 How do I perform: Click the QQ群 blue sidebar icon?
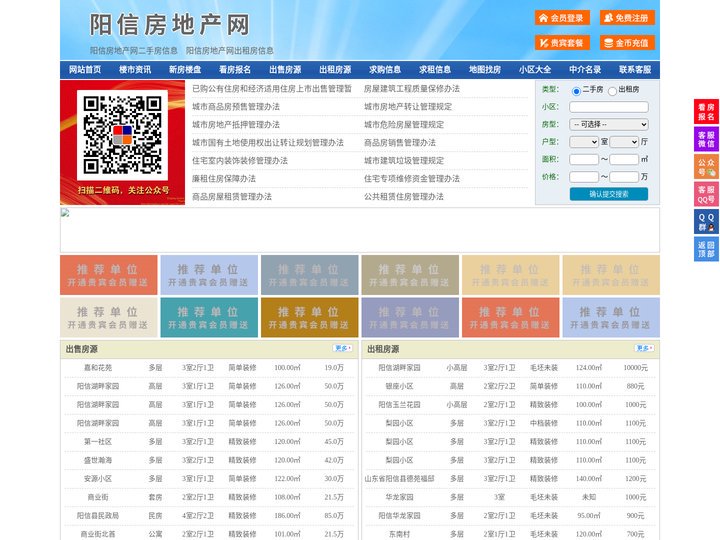(706, 222)
